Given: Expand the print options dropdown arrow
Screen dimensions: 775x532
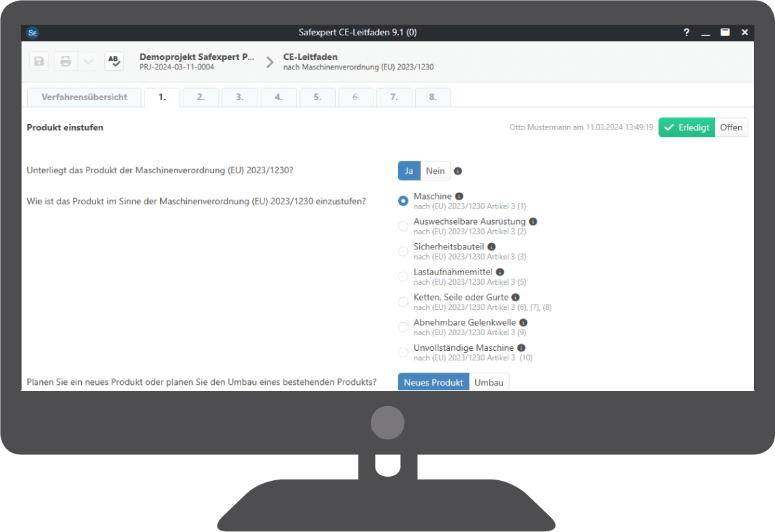Looking at the screenshot, I should tap(87, 61).
